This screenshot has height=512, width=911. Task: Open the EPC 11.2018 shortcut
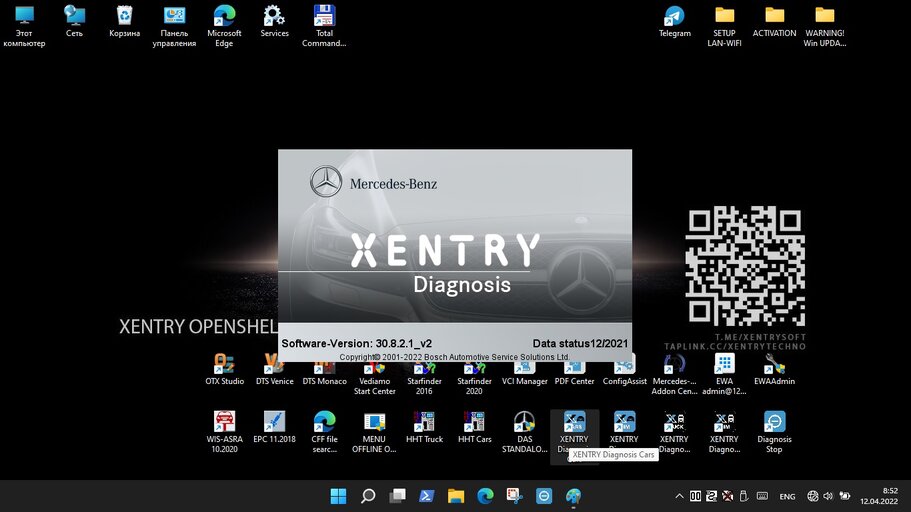pyautogui.click(x=274, y=427)
